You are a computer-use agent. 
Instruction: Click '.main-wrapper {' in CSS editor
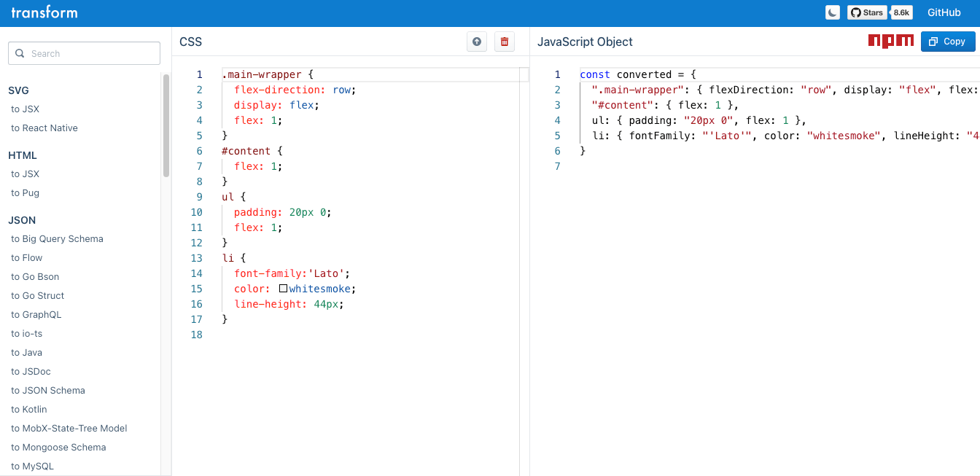point(268,74)
